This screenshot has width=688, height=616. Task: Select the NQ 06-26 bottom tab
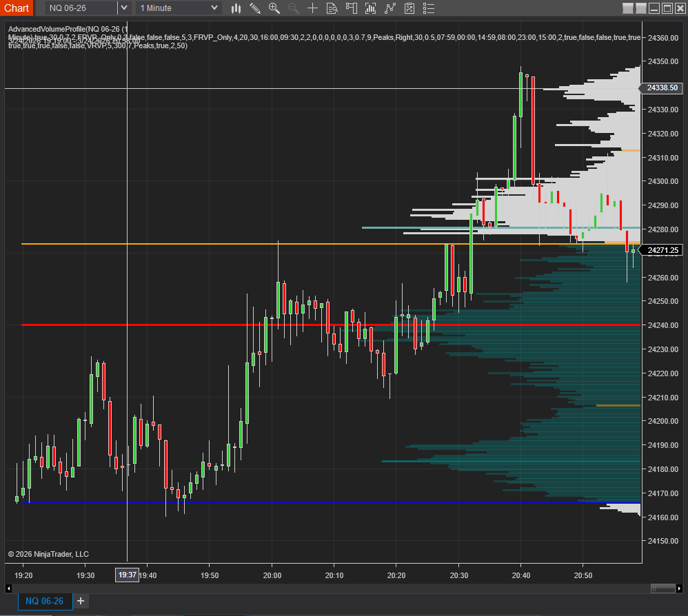click(x=45, y=601)
